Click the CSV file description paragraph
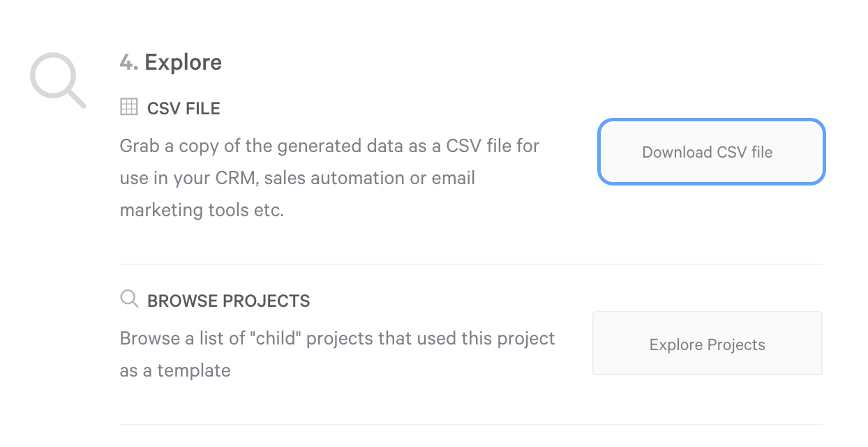Screen dimensions: 868x447 (x=329, y=178)
